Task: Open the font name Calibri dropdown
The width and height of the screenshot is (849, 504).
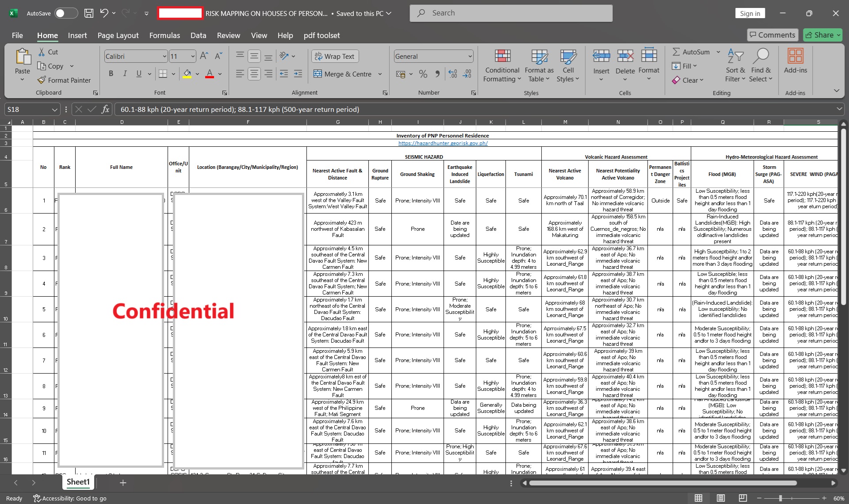Action: click(x=164, y=56)
